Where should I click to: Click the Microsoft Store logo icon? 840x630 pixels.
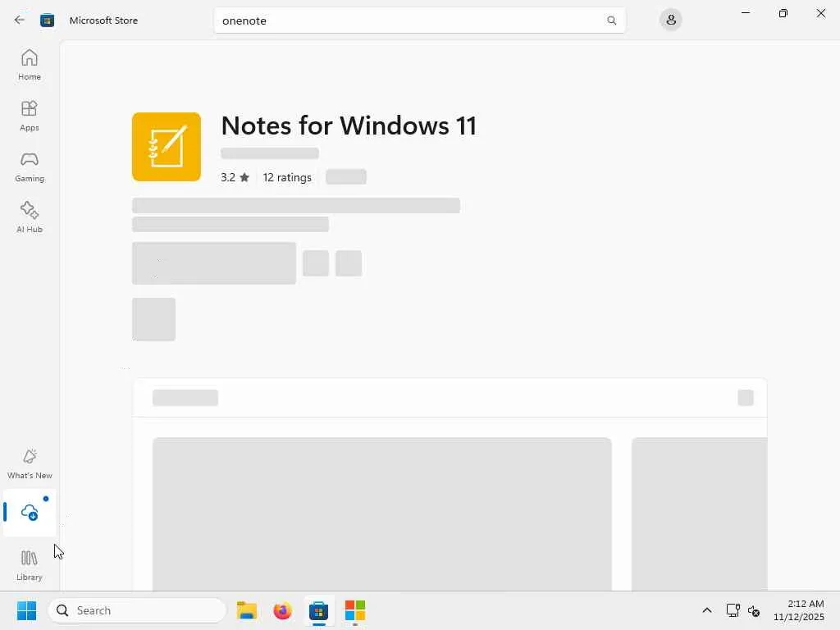pos(47,21)
